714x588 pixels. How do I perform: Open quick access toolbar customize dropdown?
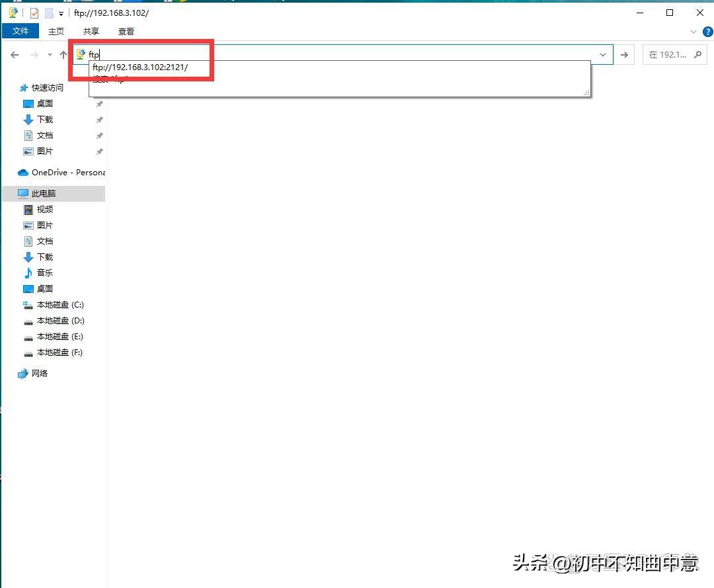click(x=61, y=14)
